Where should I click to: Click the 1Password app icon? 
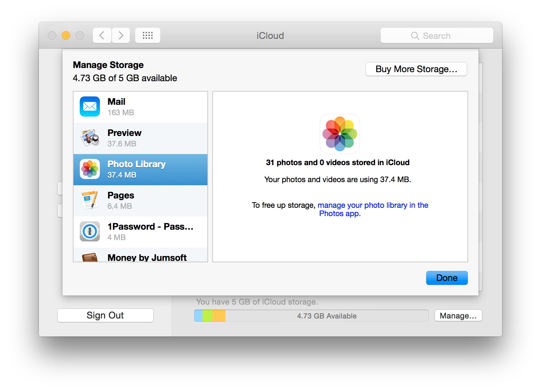coord(89,231)
